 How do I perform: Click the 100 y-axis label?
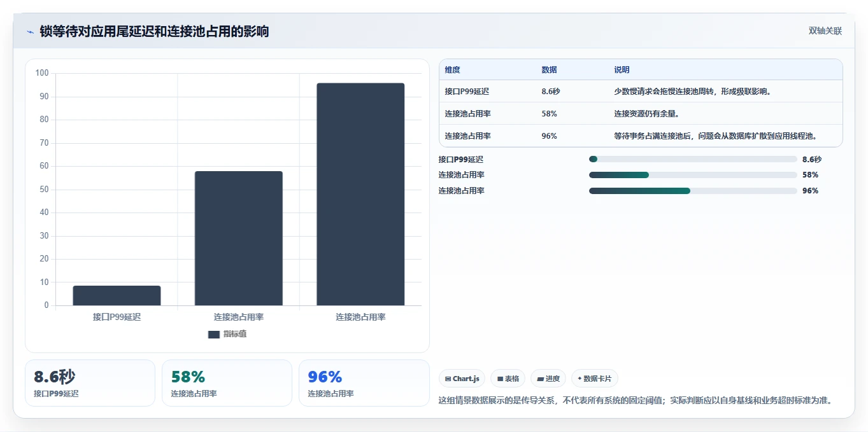(x=42, y=73)
